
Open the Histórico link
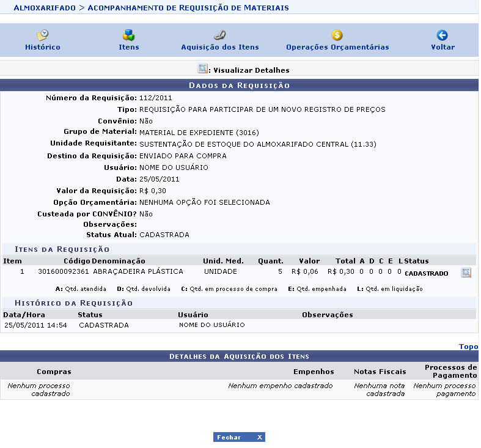click(x=43, y=47)
